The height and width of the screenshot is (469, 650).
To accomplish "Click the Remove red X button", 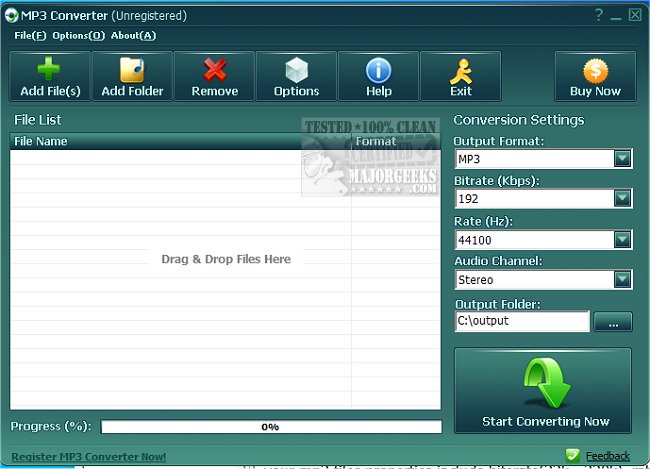I will tap(214, 76).
